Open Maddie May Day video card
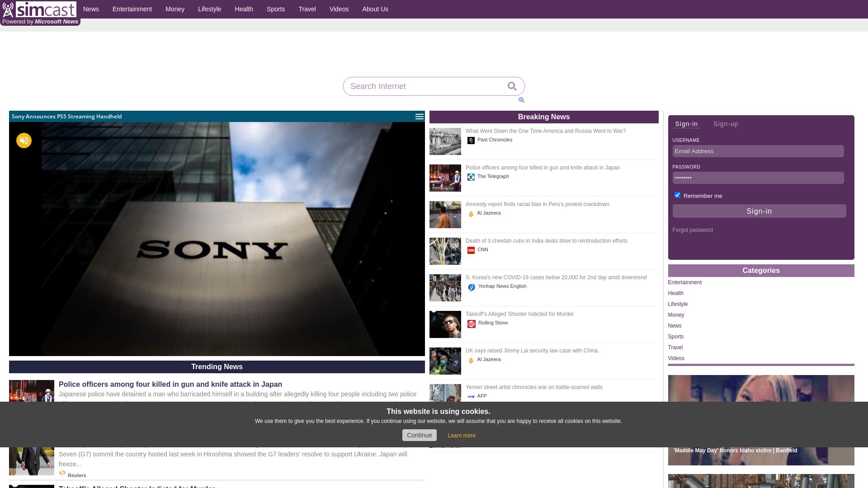 [761, 420]
